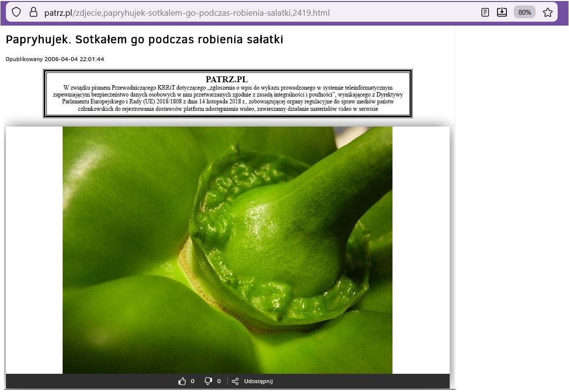The width and height of the screenshot is (569, 392).
Task: Click the green pepper photo
Action: [227, 250]
